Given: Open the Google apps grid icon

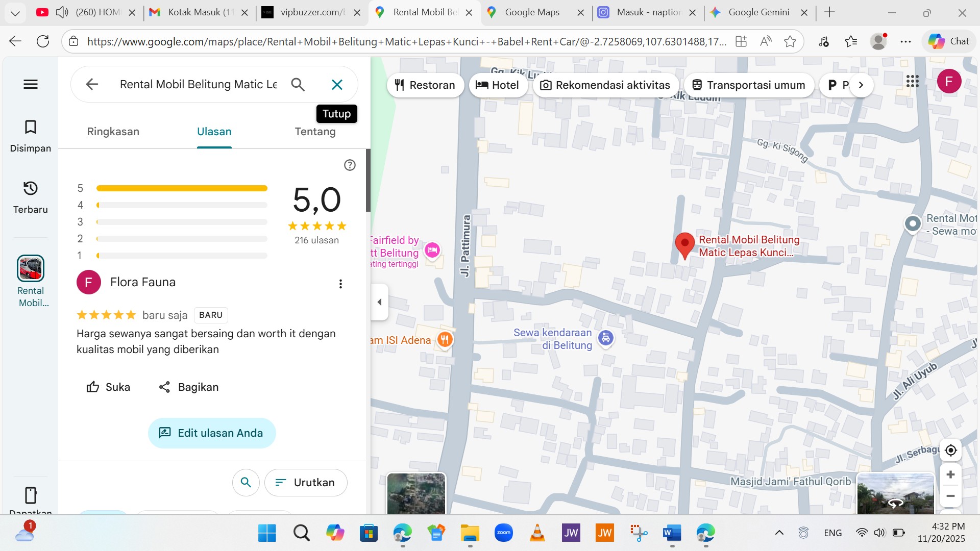Looking at the screenshot, I should coord(912,82).
